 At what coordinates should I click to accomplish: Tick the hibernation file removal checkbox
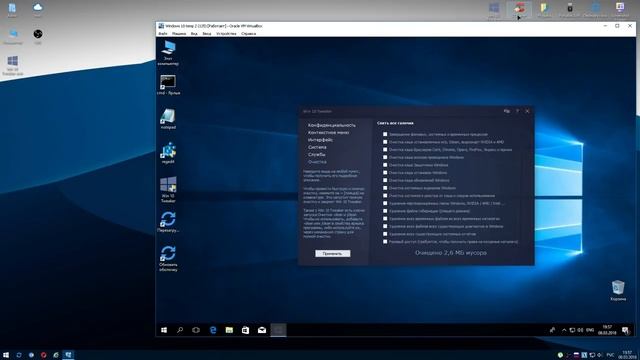click(385, 211)
